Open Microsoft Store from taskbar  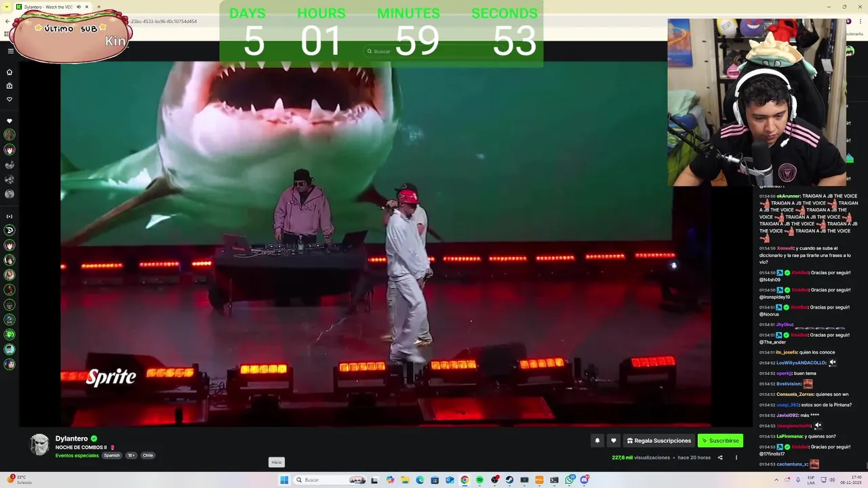tap(435, 480)
